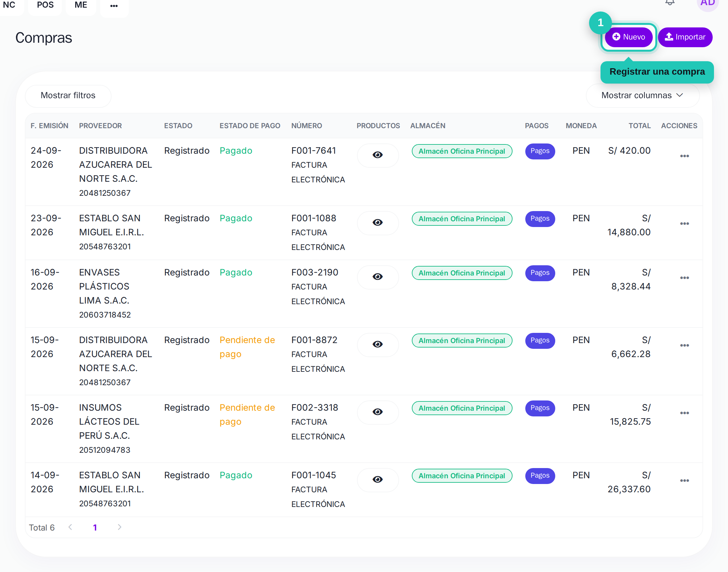This screenshot has height=572, width=728.
Task: Click supplier ENVASES PLÁSTICOS LIMA S.A.C.
Action: (x=104, y=287)
